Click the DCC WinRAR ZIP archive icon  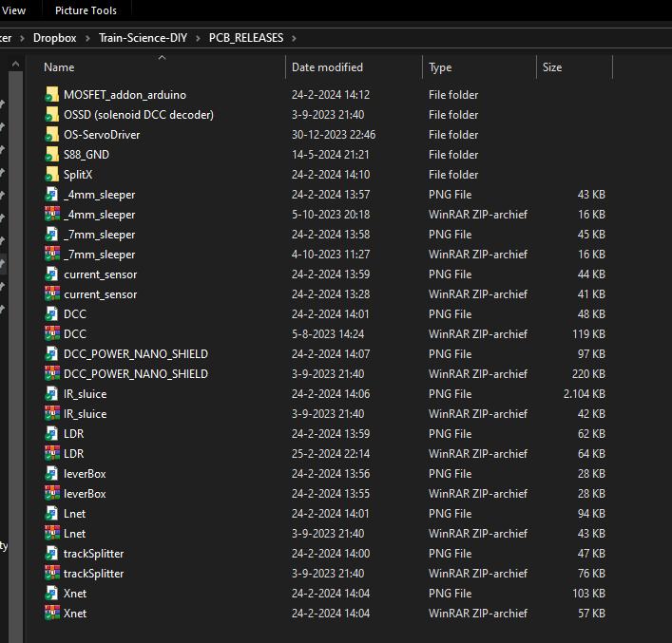pos(52,334)
